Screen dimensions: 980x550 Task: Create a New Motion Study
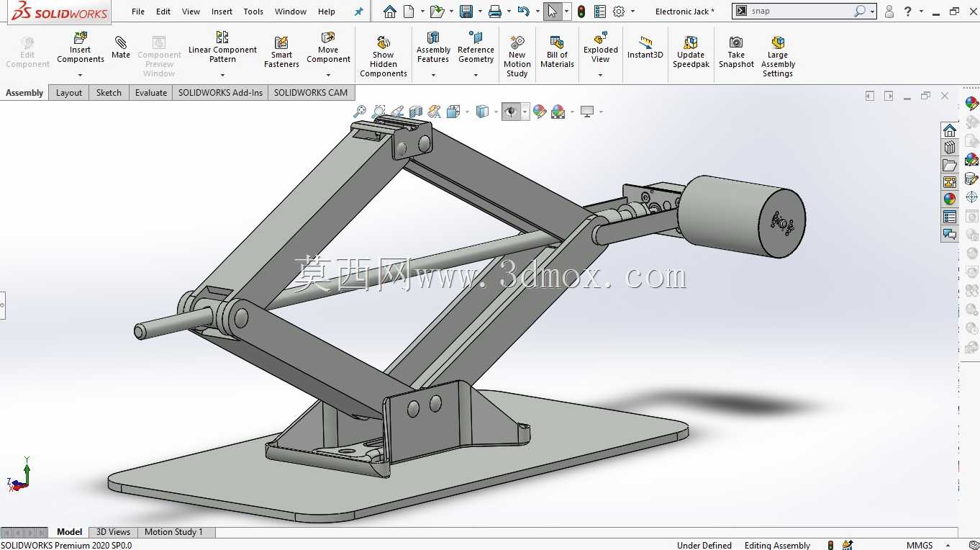[517, 56]
